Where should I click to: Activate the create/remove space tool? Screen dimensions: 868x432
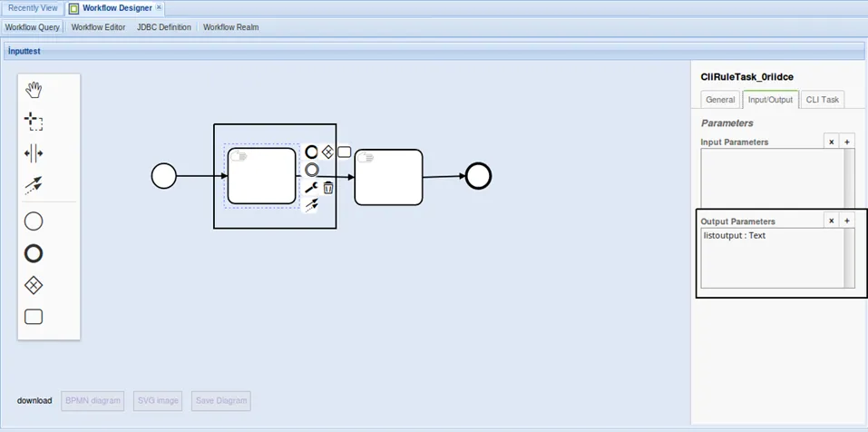pyautogui.click(x=34, y=153)
